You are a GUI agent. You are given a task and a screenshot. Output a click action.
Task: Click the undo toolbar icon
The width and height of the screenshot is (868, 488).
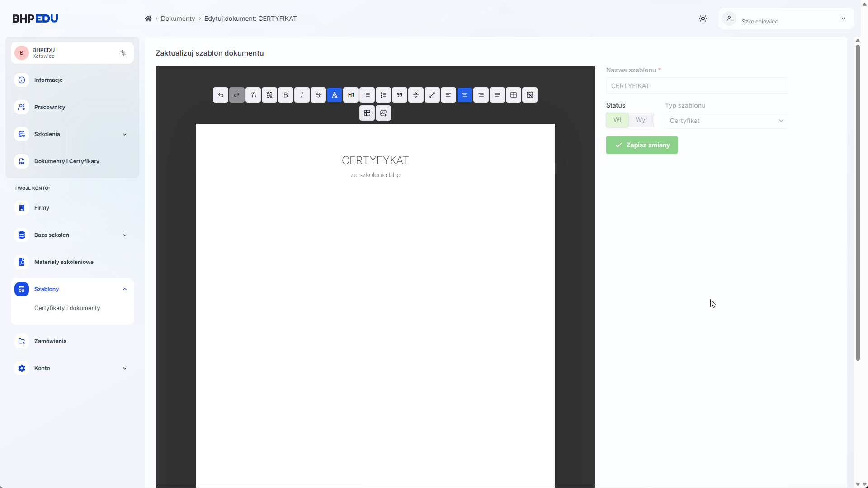[221, 95]
